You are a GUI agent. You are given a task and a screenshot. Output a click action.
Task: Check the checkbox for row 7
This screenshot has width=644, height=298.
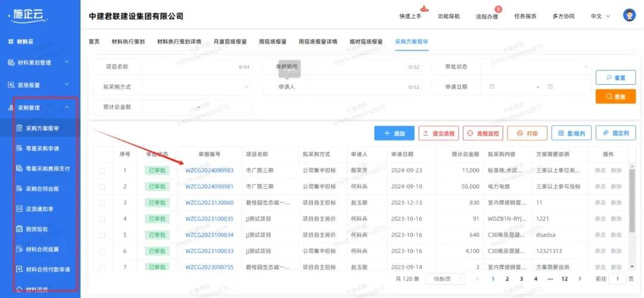[103, 267]
